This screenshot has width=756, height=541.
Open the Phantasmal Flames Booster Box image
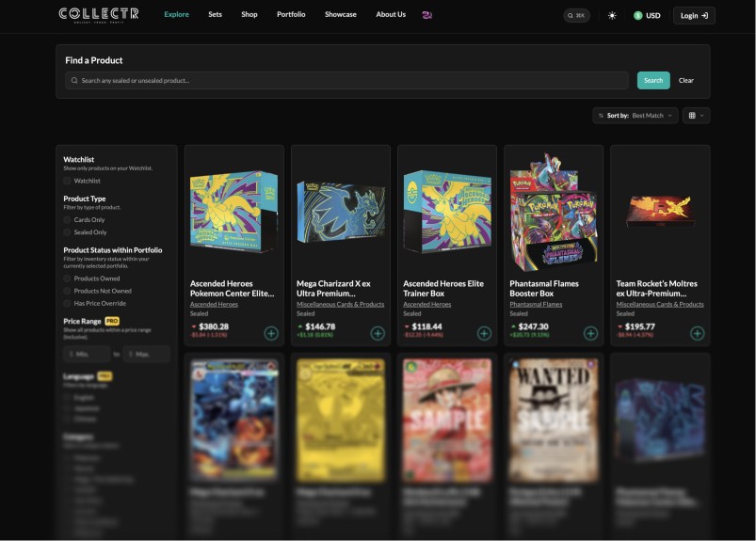click(554, 213)
